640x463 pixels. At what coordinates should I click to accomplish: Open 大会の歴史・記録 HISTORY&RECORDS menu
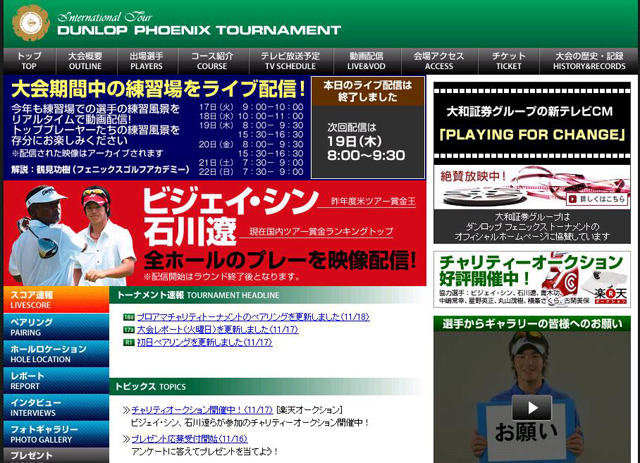tap(589, 61)
